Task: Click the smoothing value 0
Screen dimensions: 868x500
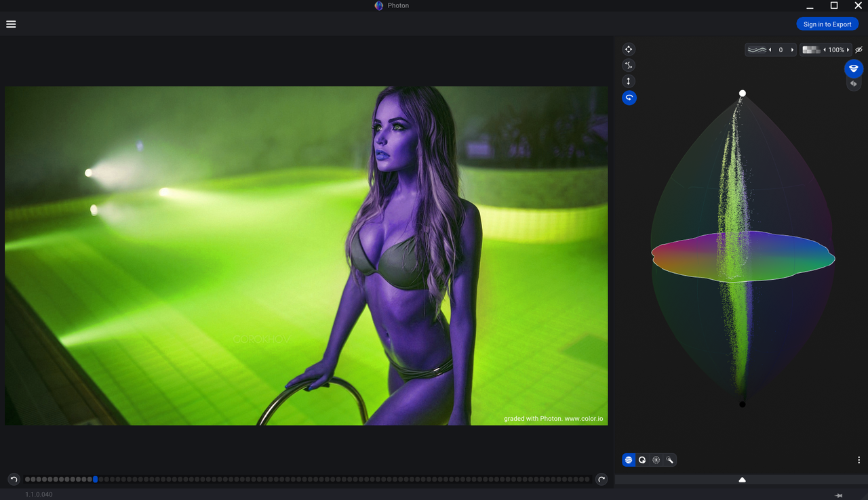Action: coord(781,50)
